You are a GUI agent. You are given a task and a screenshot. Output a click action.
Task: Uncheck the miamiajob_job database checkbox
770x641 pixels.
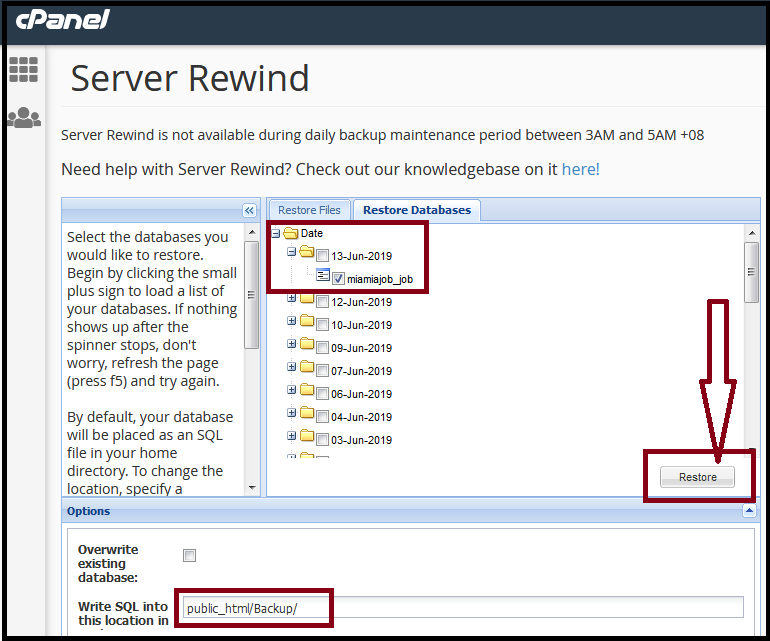click(x=338, y=279)
